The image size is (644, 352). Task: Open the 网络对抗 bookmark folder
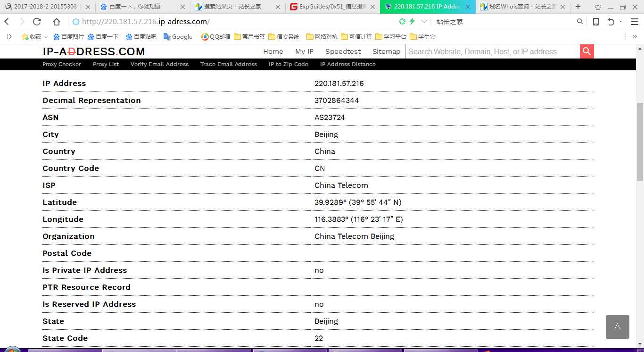[x=322, y=36]
